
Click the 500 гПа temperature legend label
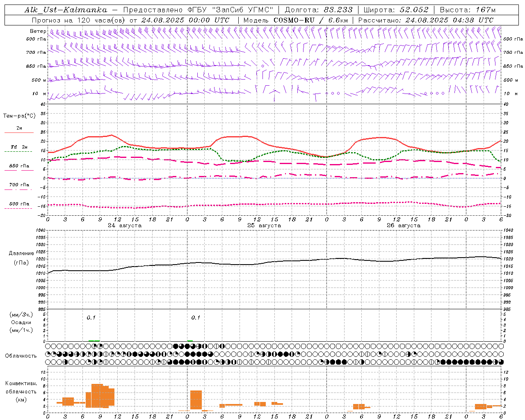pos(19,204)
